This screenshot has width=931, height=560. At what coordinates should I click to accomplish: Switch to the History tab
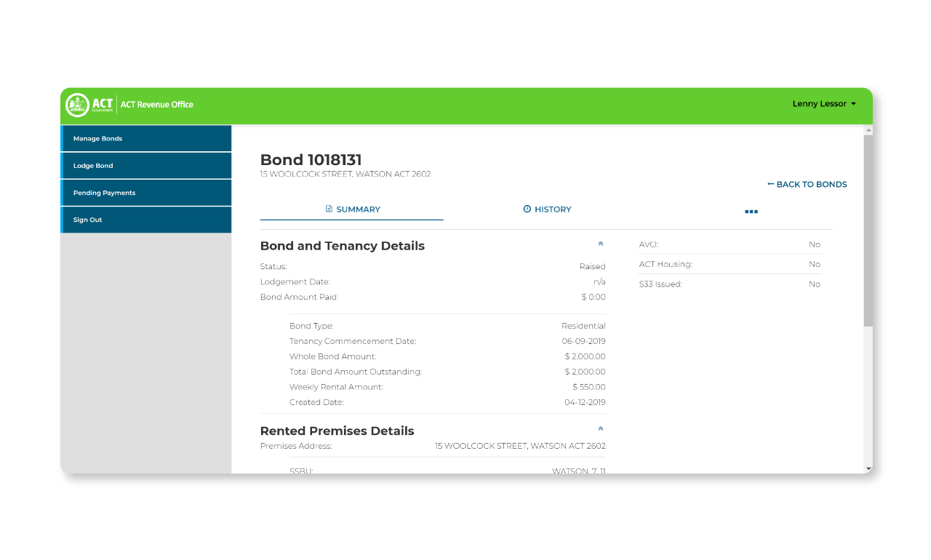(x=547, y=209)
